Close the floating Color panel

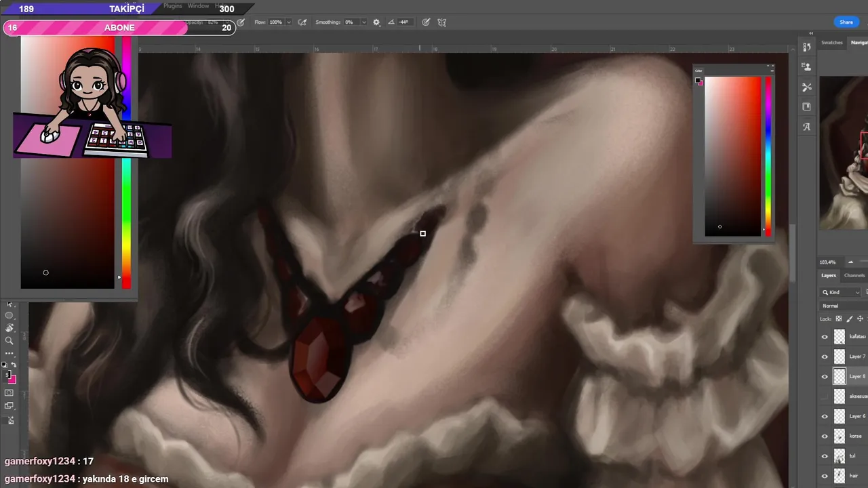[772, 66]
